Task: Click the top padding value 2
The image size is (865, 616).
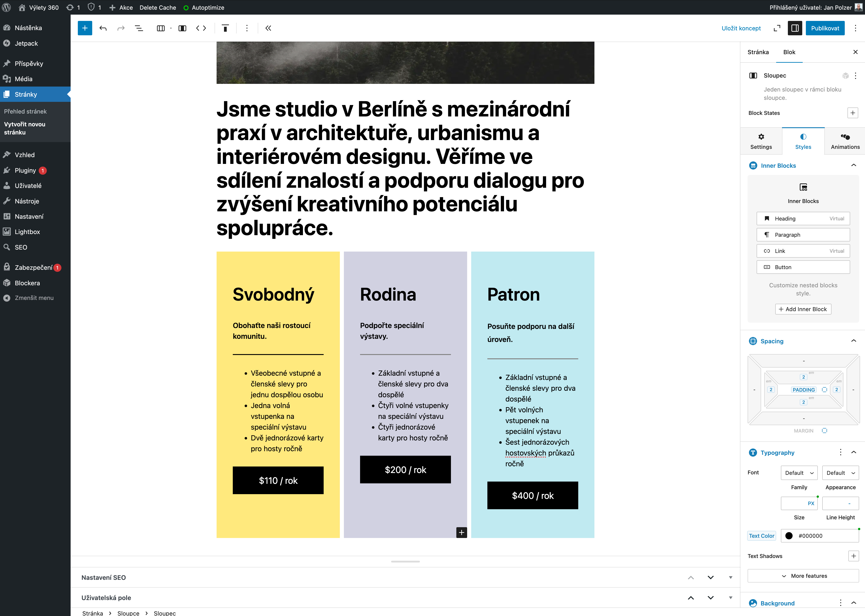Action: tap(803, 377)
